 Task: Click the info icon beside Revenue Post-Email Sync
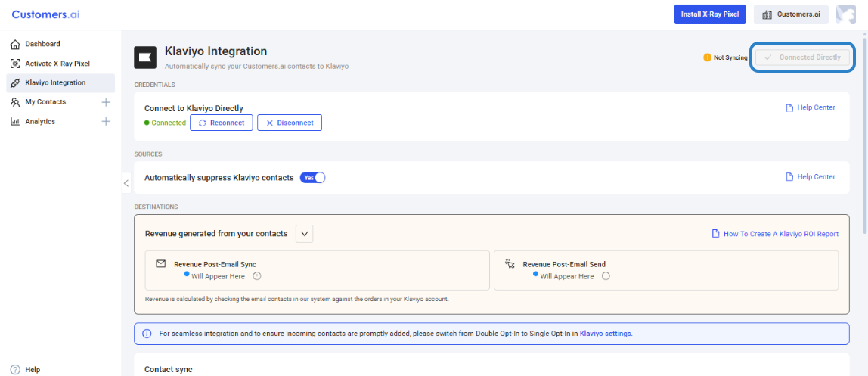point(257,276)
